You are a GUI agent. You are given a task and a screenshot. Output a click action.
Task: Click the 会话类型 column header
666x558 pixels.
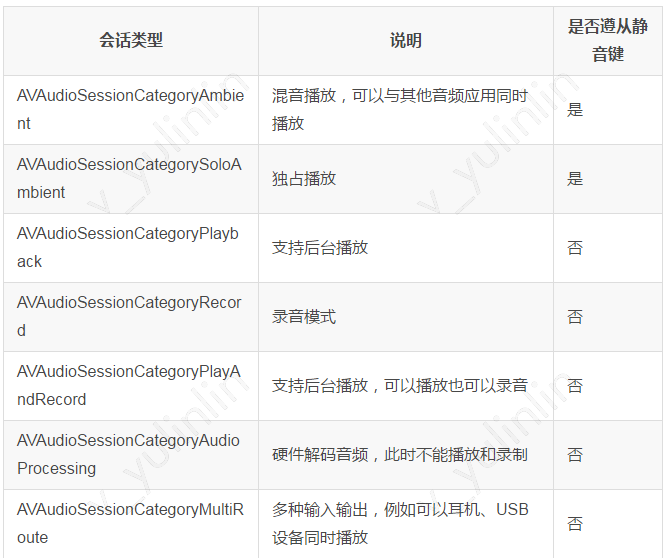[x=131, y=41]
